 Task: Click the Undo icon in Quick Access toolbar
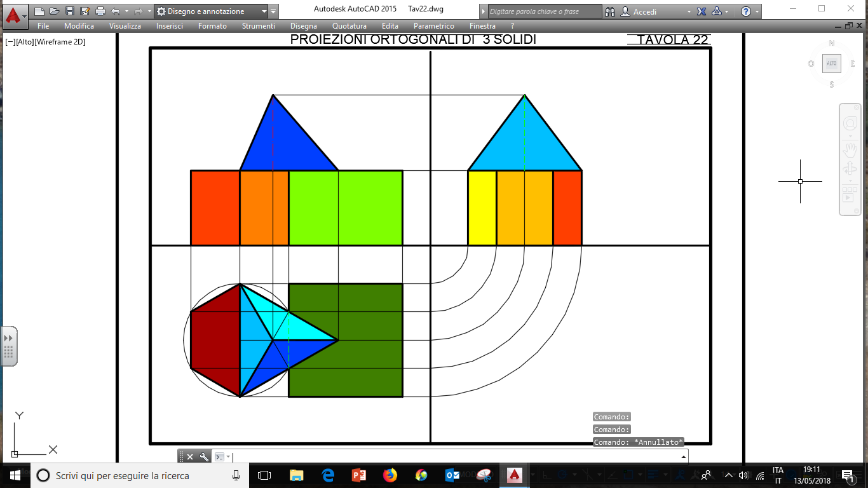point(114,10)
